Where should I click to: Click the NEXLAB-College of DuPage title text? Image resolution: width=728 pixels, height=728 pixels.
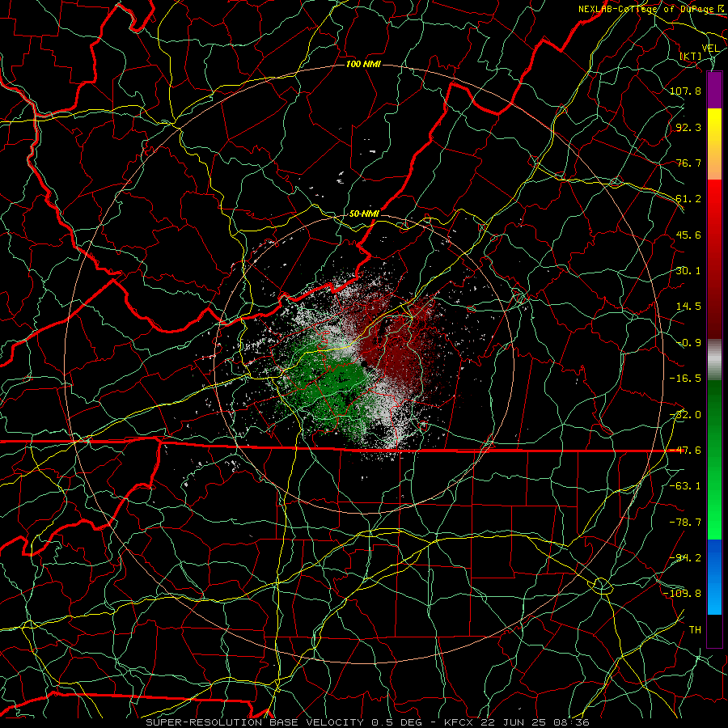pyautogui.click(x=646, y=9)
